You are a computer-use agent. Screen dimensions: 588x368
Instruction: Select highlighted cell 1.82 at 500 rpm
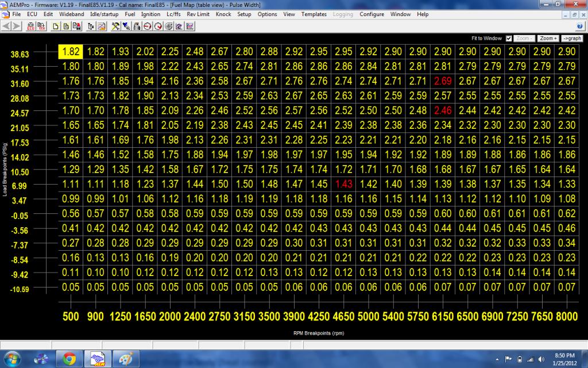click(x=71, y=51)
